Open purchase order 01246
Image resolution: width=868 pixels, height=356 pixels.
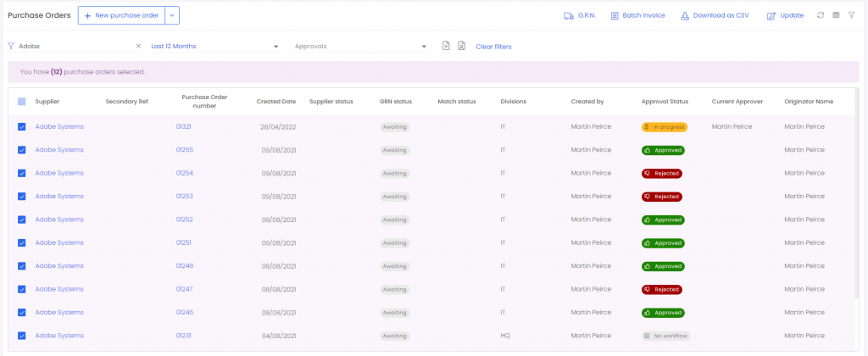click(184, 313)
